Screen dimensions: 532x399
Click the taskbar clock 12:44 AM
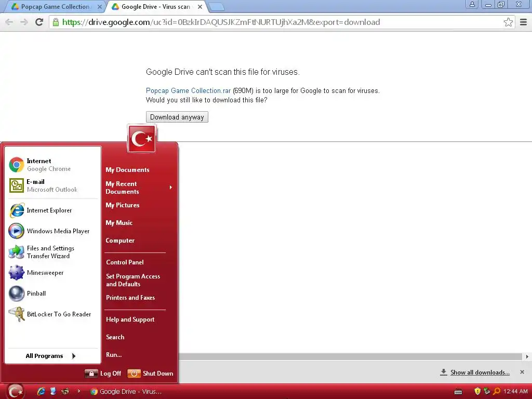(x=515, y=392)
